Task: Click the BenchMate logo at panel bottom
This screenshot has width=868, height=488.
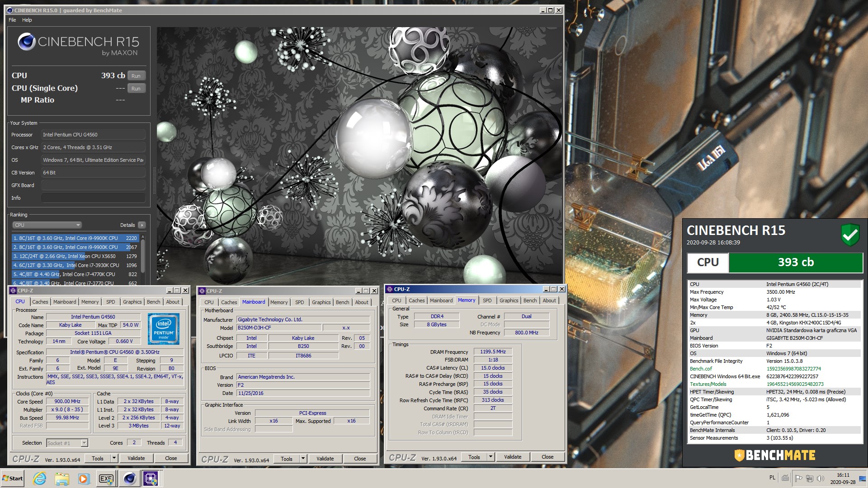Action: pos(775,455)
